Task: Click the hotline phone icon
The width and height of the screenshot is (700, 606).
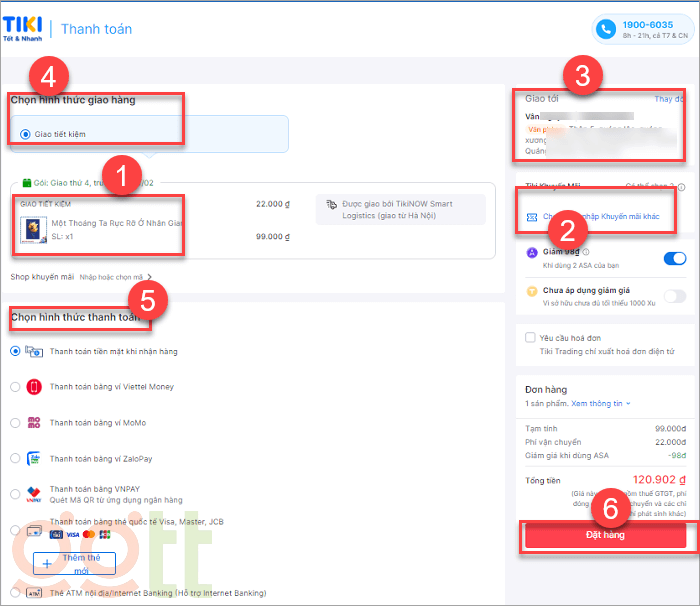Action: click(x=606, y=30)
